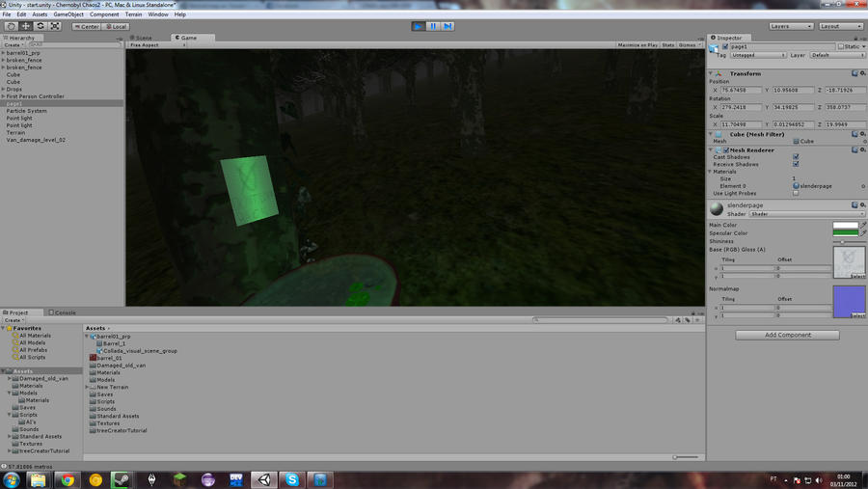868x489 pixels.
Task: Click the Project search field
Action: (x=600, y=319)
